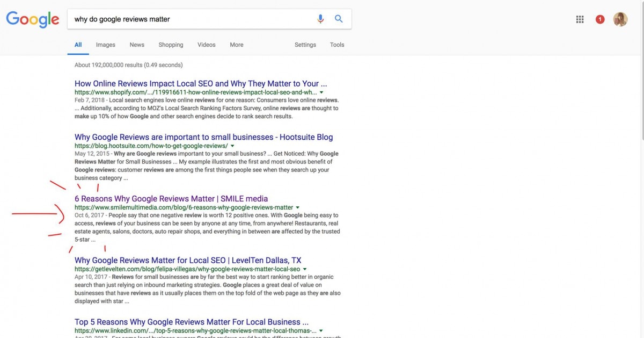The height and width of the screenshot is (338, 644).
Task: Click the 'Oct 6, 2017' snippet date
Action: click(x=88, y=215)
